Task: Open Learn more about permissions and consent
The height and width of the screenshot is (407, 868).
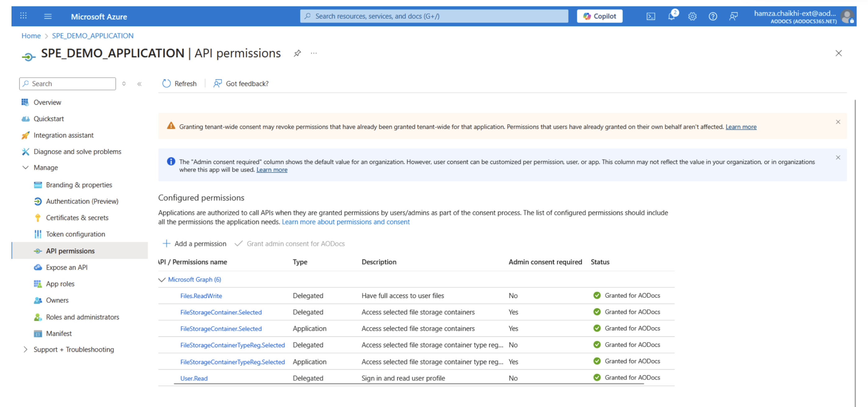Action: pos(346,222)
